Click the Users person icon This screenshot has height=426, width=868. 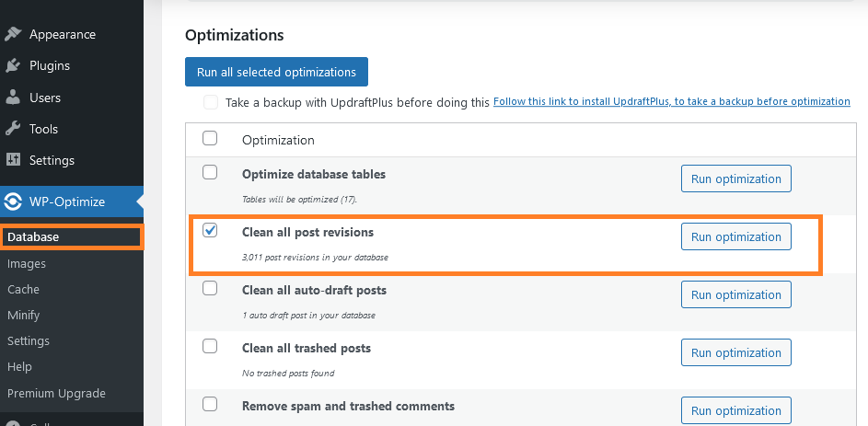pyautogui.click(x=13, y=98)
